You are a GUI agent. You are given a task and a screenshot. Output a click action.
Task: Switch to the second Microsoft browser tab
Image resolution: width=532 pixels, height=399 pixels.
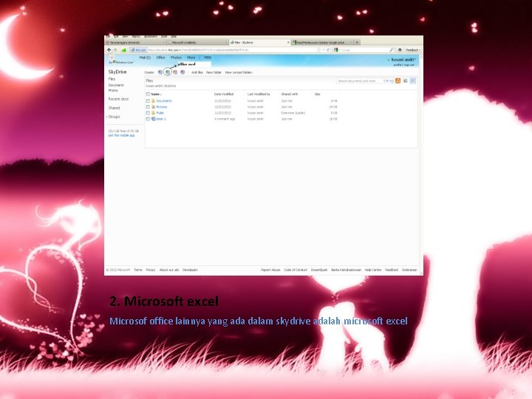coord(197,42)
